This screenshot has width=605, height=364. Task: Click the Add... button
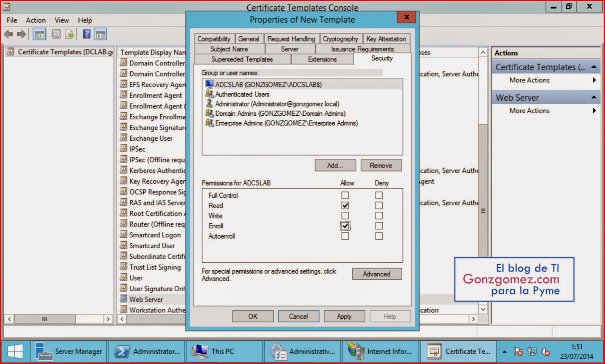click(x=335, y=165)
